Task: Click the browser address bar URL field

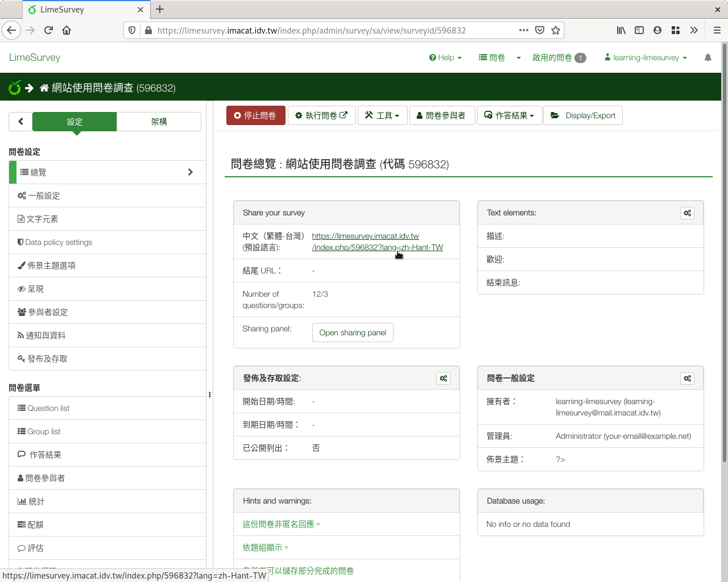Action: tap(336, 30)
